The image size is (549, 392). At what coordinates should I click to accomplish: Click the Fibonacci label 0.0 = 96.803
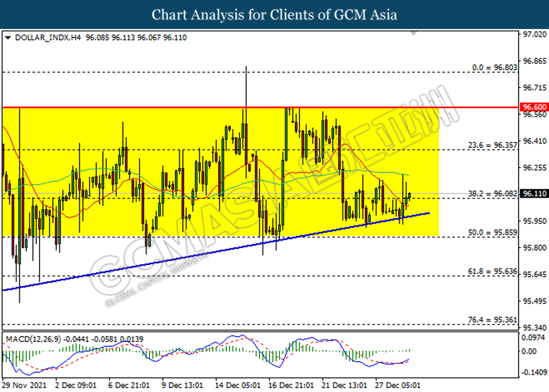[x=494, y=67]
